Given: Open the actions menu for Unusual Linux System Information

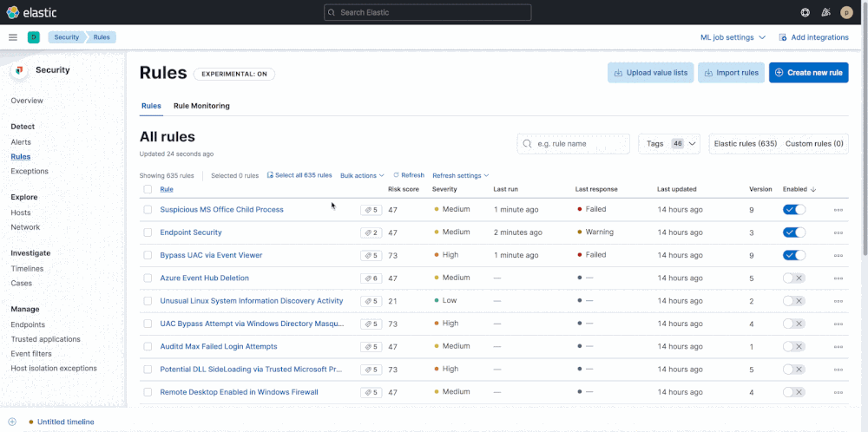Looking at the screenshot, I should [838, 301].
